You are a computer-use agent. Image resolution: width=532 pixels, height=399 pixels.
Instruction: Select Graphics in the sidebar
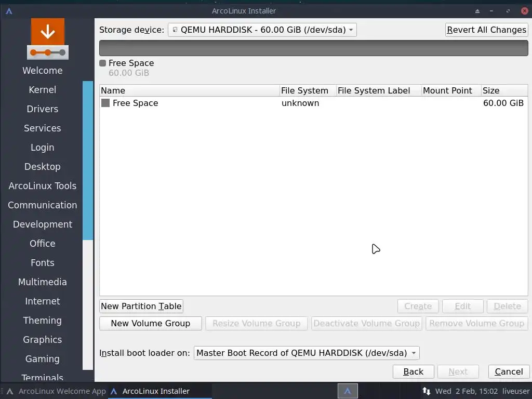tap(43, 340)
